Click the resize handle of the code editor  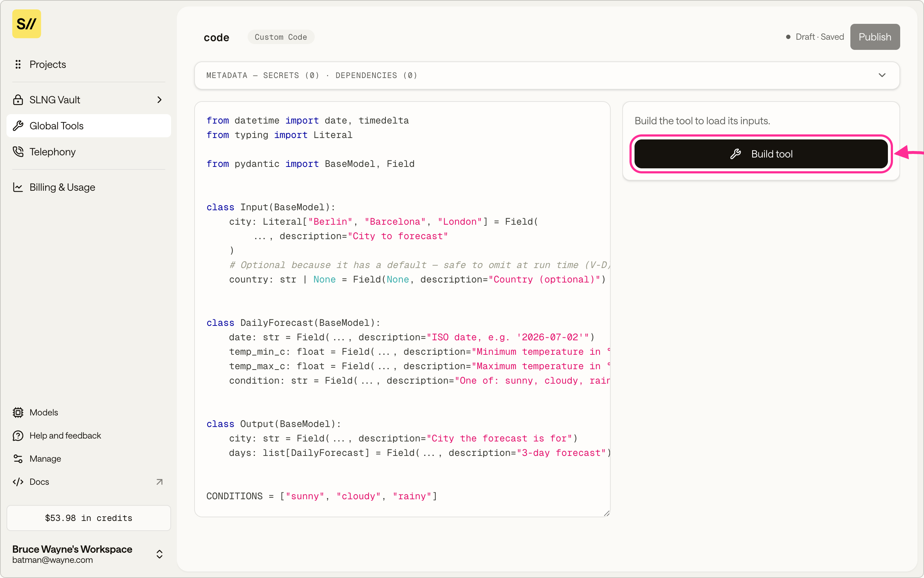(x=607, y=513)
